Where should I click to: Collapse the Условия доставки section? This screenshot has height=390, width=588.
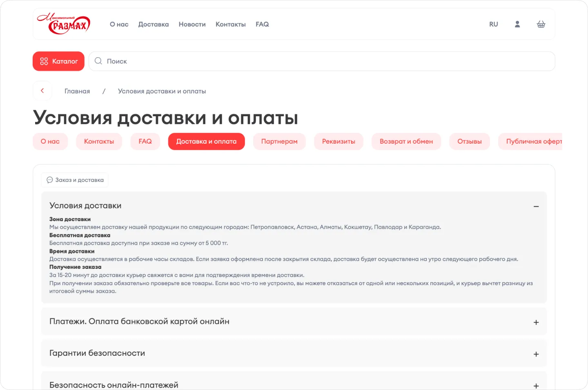tap(536, 206)
